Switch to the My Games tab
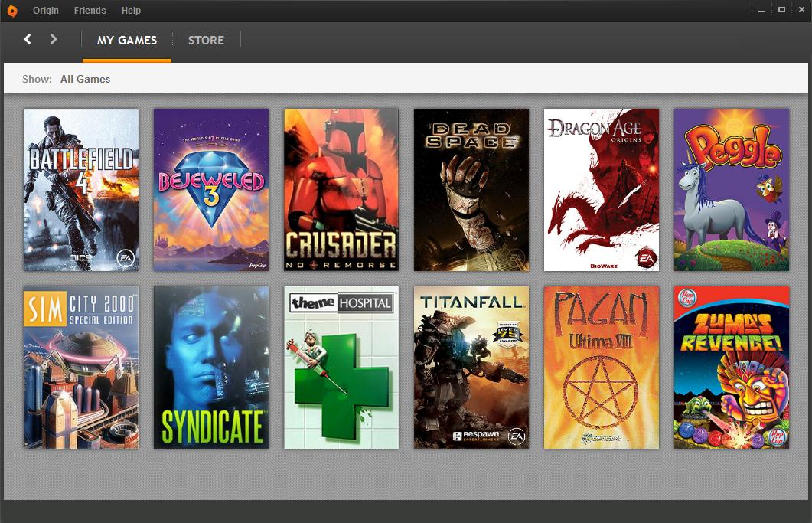This screenshot has height=523, width=812. (x=127, y=41)
